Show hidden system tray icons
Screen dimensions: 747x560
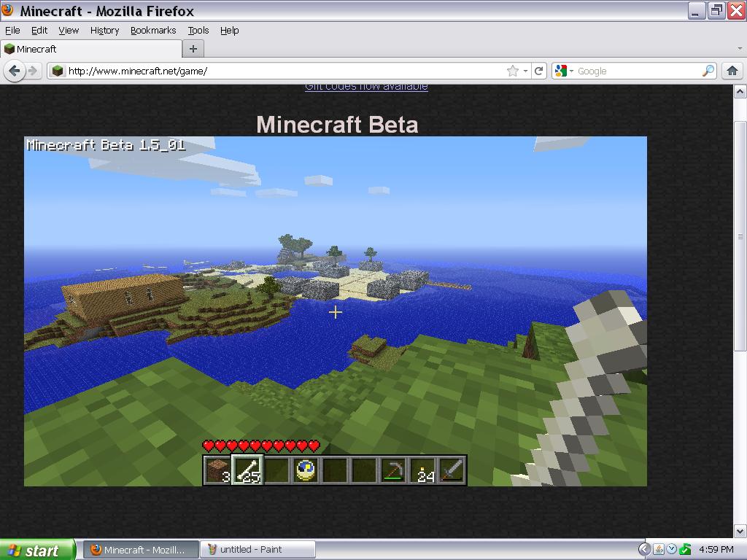(x=644, y=549)
